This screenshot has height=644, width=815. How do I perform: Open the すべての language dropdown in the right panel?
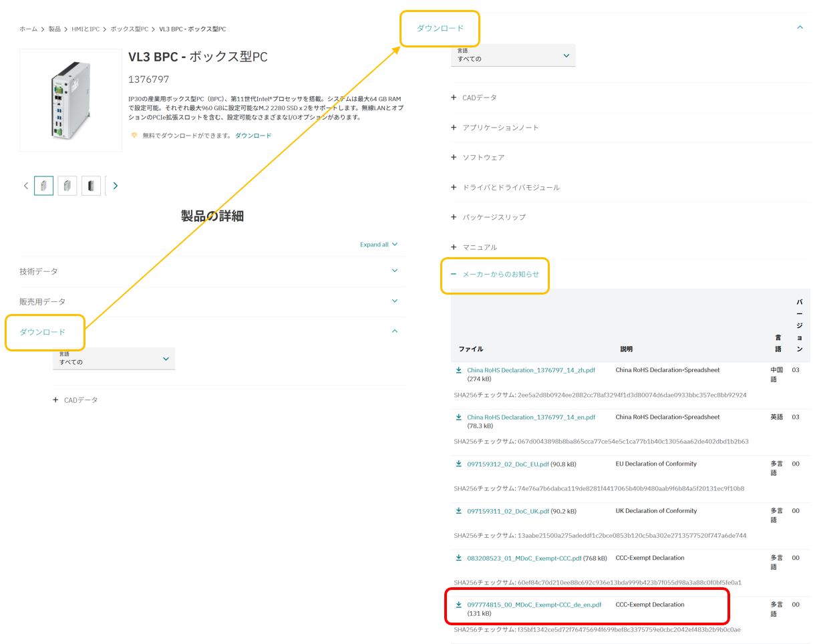click(x=513, y=55)
